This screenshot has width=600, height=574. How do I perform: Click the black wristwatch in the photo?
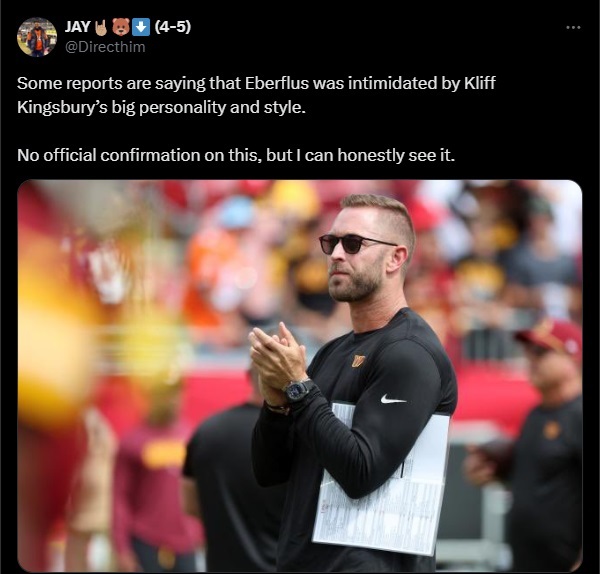pyautogui.click(x=300, y=390)
